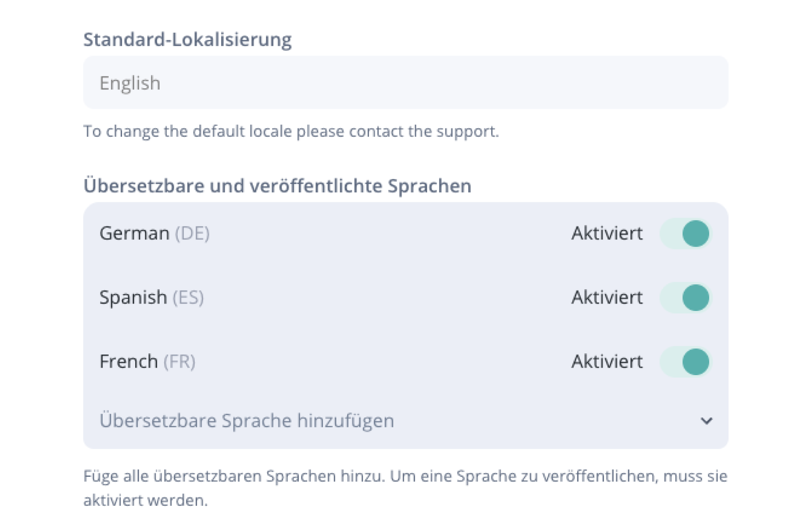Image resolution: width=799 pixels, height=532 pixels.
Task: Click the chevron beside Übersetzbare Sprache hinzufügen
Action: pyautogui.click(x=707, y=421)
